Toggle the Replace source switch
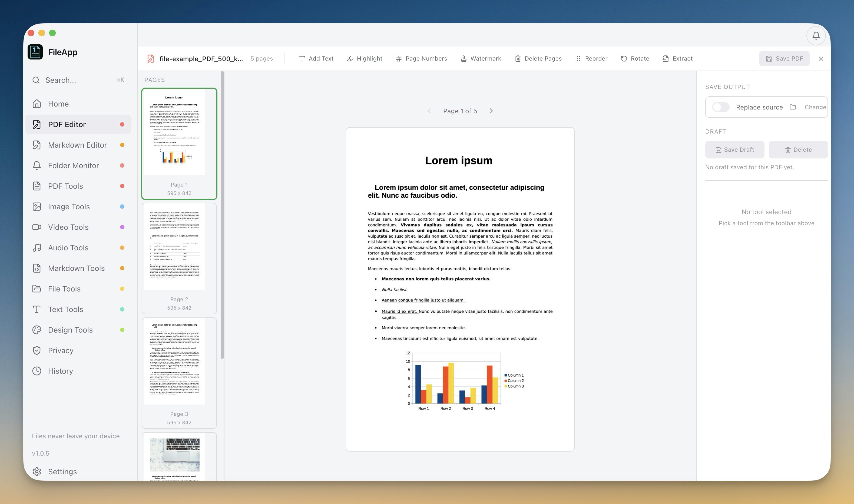The image size is (854, 504). coord(721,107)
